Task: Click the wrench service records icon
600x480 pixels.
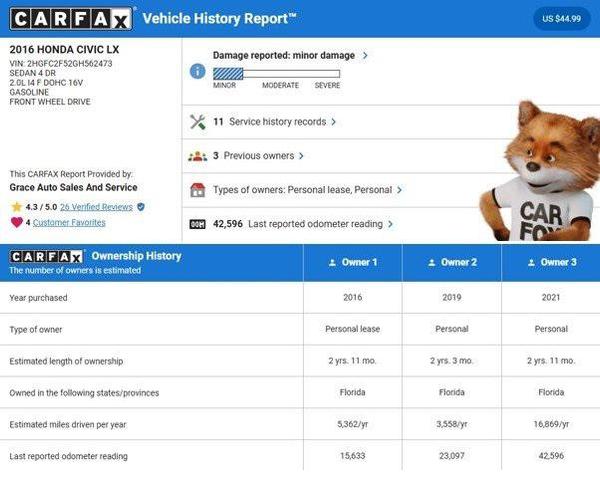Action: [197, 122]
